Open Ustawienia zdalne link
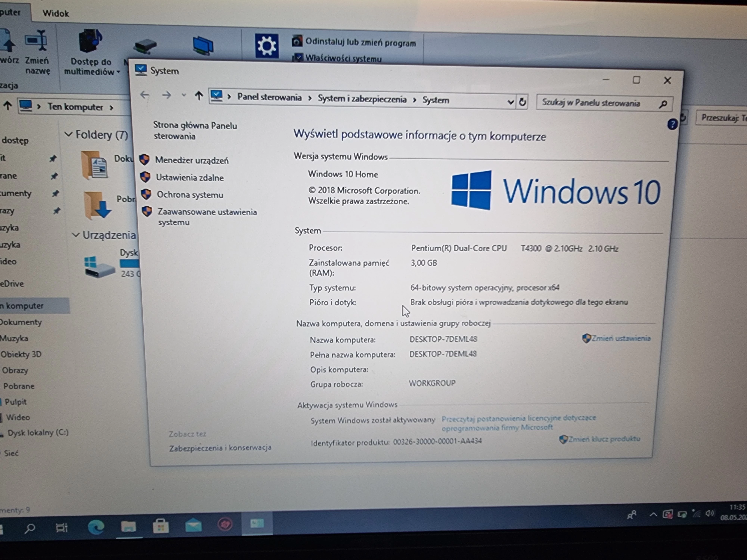This screenshot has height=560, width=747. point(190,178)
